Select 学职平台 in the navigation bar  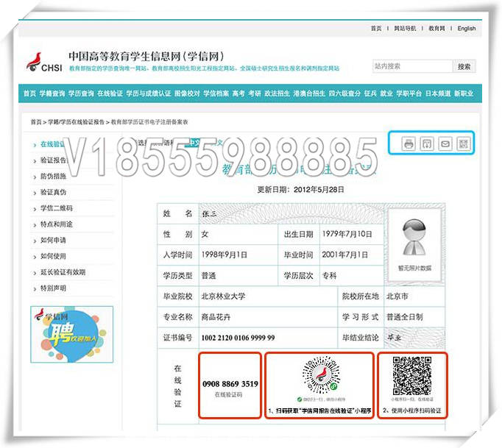(x=409, y=93)
